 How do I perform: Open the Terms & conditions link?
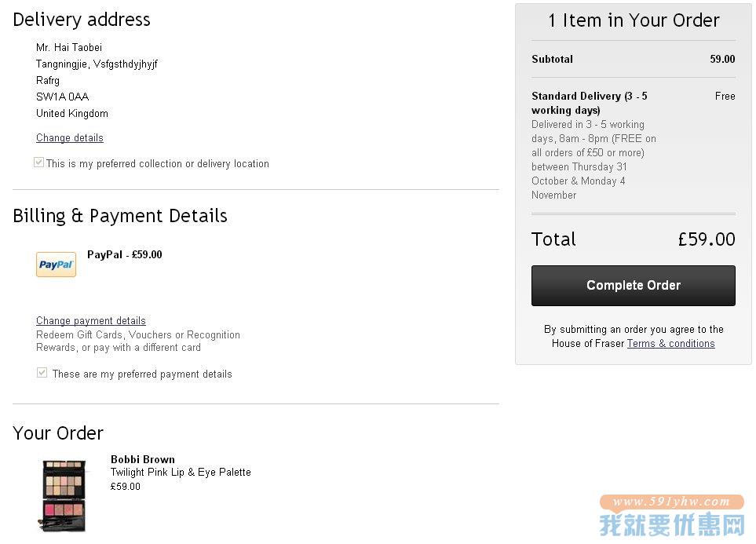click(670, 343)
